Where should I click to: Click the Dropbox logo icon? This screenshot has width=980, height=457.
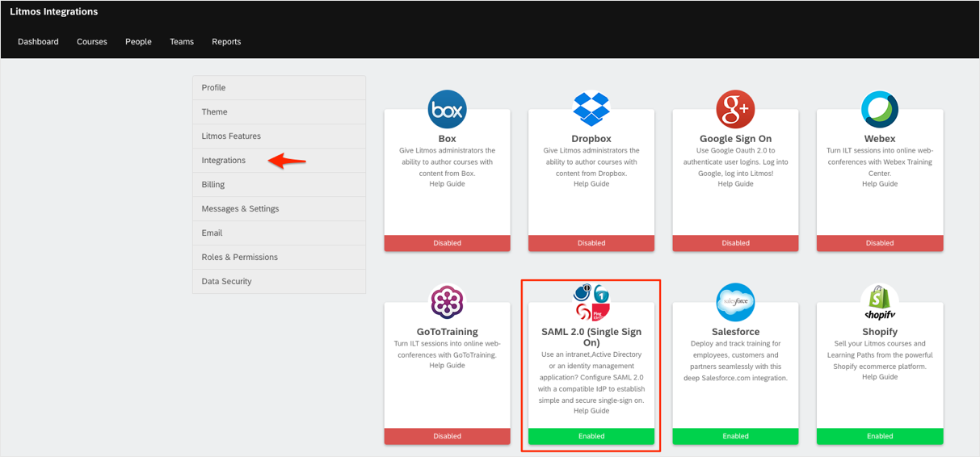[591, 109]
